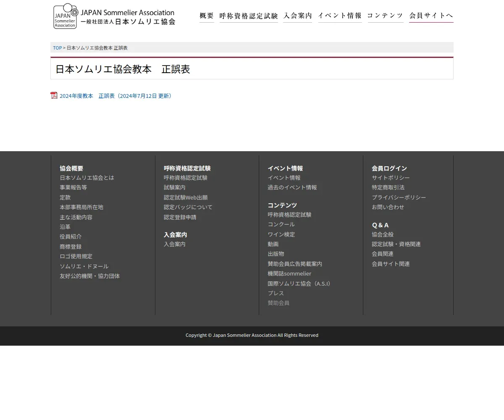Screen dimensions: 504x420
Task: Click the 日本ソムリエ協会教本 正誤表 page title
Action: click(123, 69)
